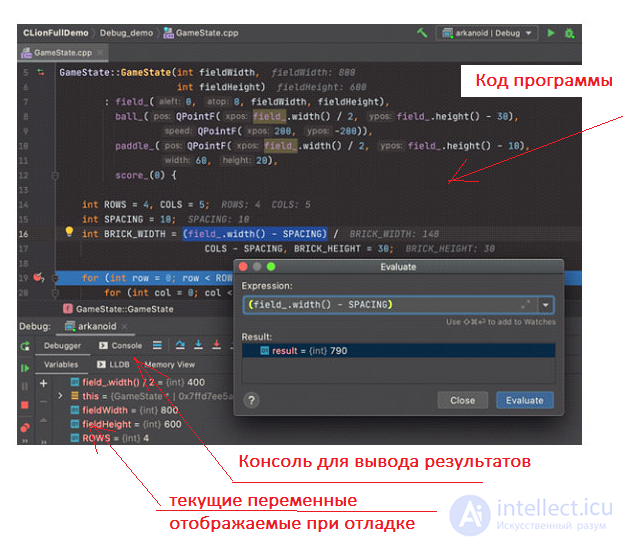Click GameState::GameState in the editor breadcrumb
The width and height of the screenshot is (623, 543).
coord(118,309)
